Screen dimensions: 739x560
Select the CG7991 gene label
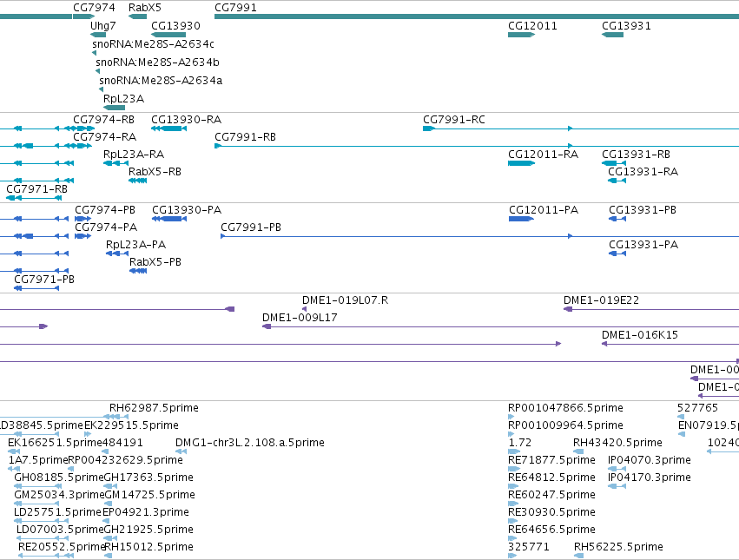[235, 8]
